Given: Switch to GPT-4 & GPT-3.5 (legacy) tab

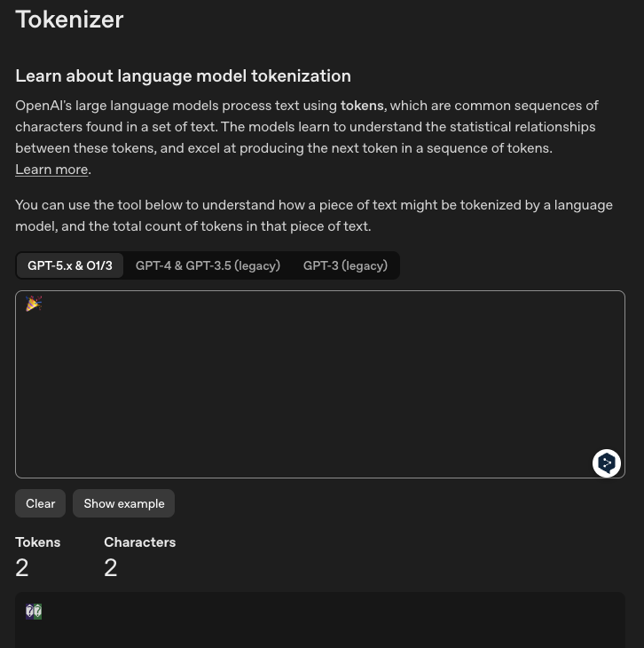Looking at the screenshot, I should click(x=208, y=265).
